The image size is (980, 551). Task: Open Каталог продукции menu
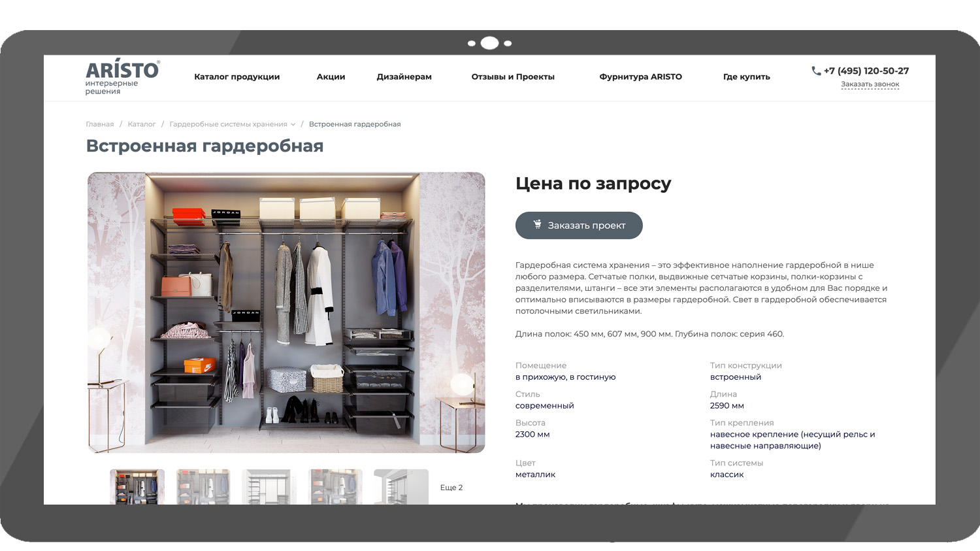point(237,76)
